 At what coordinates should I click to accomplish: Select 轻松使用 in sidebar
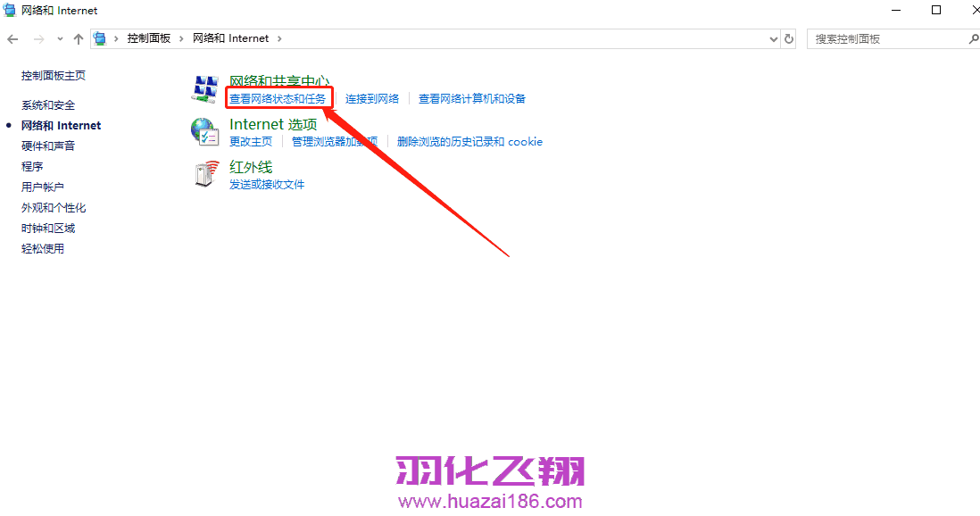point(43,249)
